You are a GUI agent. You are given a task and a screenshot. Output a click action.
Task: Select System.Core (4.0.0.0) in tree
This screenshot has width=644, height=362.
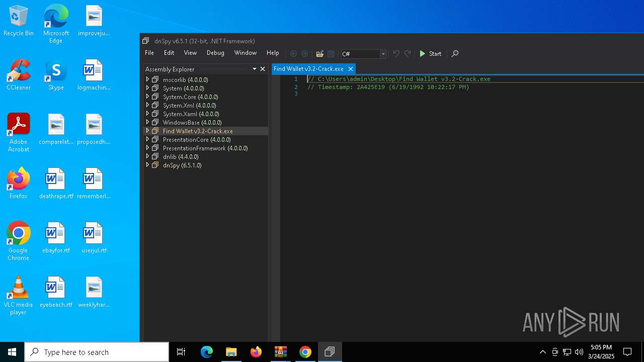point(190,97)
